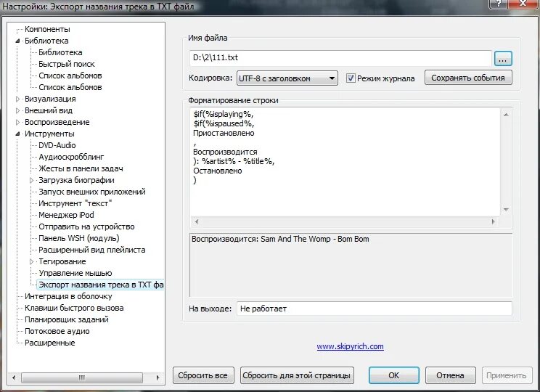The height and width of the screenshot is (392, 540).
Task: Click the file browse button with three dots
Action: [x=503, y=58]
